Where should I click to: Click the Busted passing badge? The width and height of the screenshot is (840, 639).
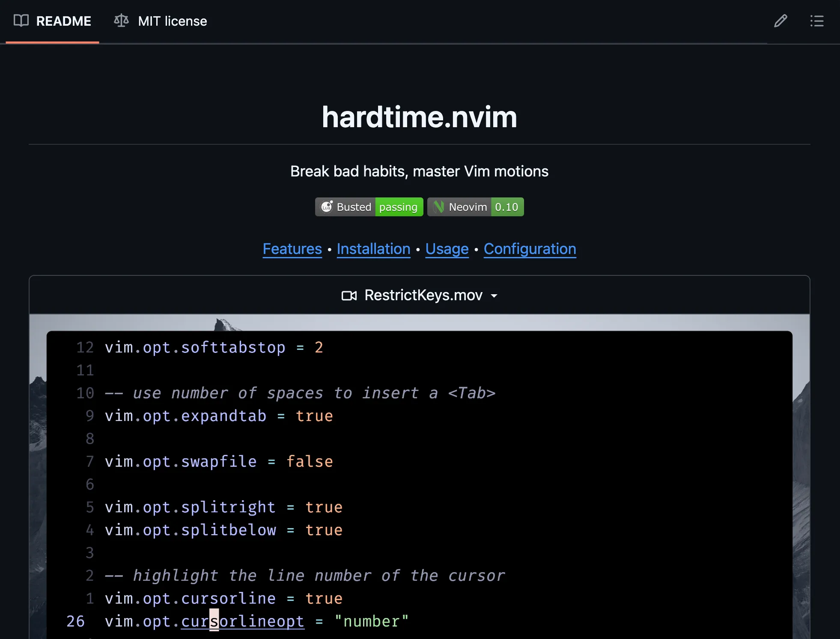pos(369,207)
